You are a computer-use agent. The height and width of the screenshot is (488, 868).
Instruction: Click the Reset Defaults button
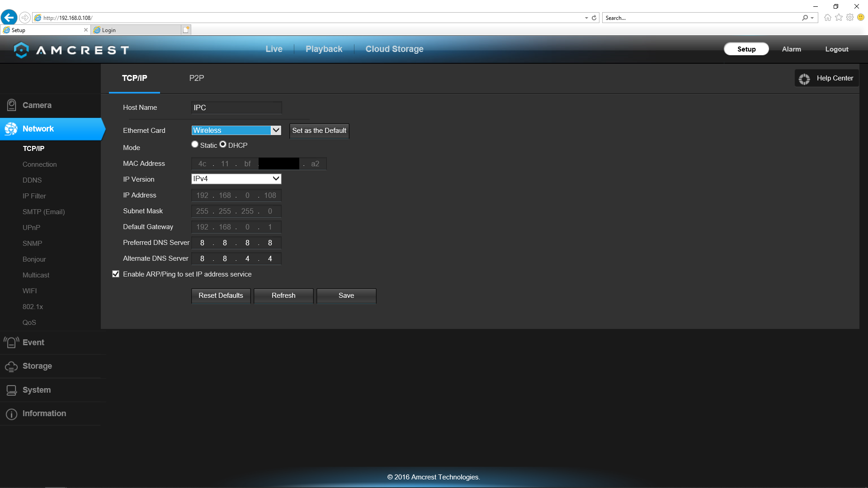(x=221, y=296)
